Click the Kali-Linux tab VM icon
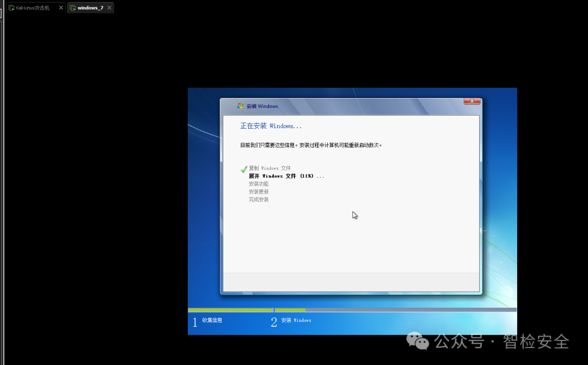The height and width of the screenshot is (365, 588). (11, 8)
